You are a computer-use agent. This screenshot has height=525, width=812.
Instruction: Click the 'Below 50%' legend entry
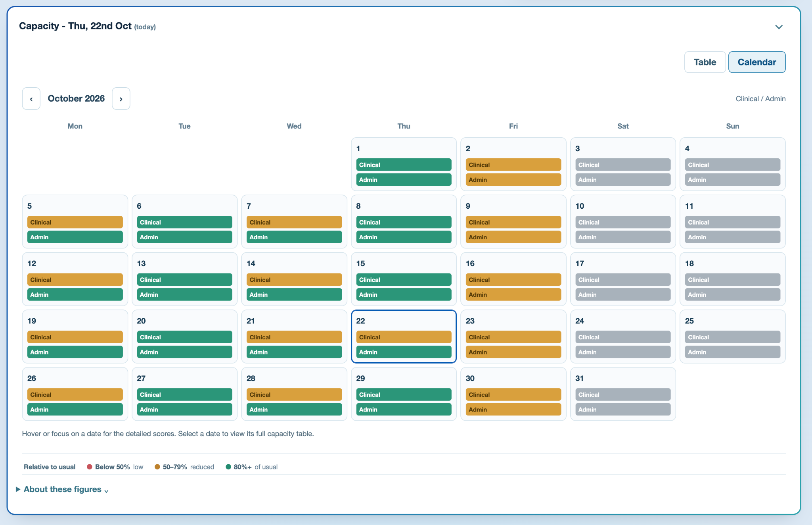[x=115, y=467]
